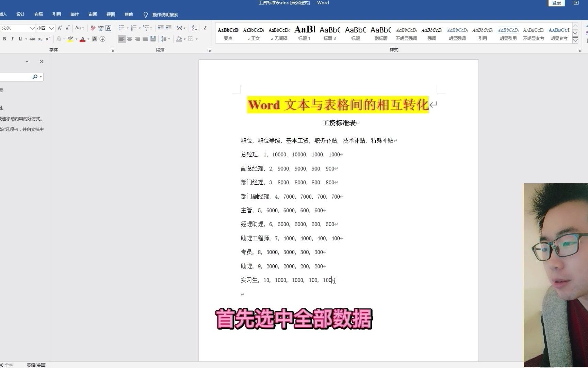Image resolution: width=588 pixels, height=368 pixels.
Task: Open the font size dropdown (小四)
Action: tap(52, 28)
